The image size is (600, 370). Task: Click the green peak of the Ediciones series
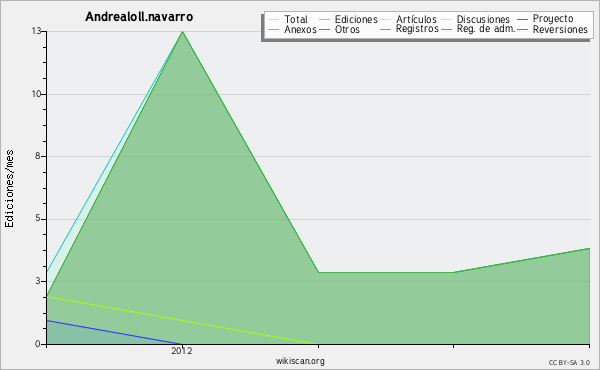pos(183,32)
